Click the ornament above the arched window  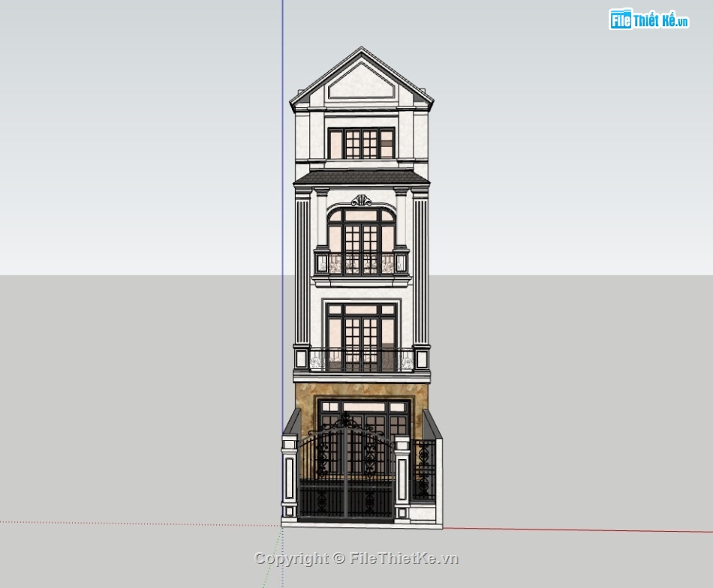(x=362, y=200)
